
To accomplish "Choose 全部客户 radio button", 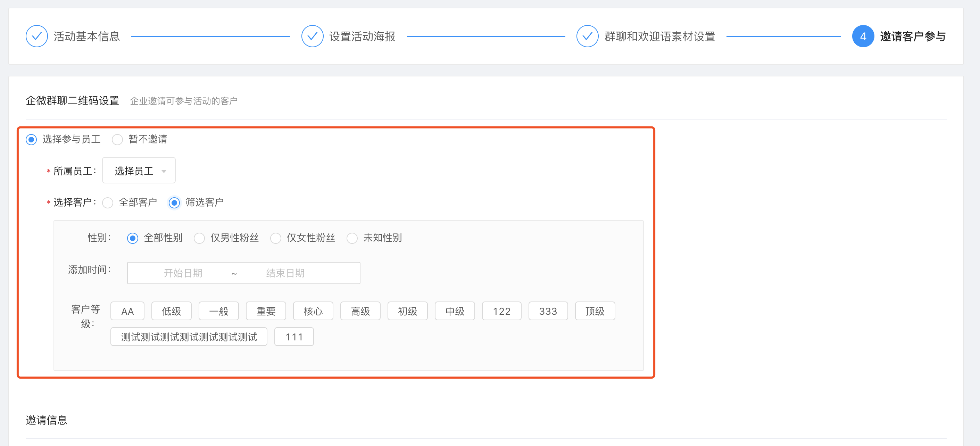I will (108, 203).
